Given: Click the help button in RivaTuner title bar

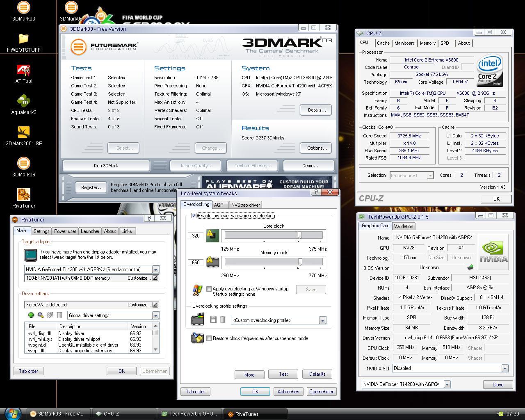Looking at the screenshot, I should click(149, 218).
